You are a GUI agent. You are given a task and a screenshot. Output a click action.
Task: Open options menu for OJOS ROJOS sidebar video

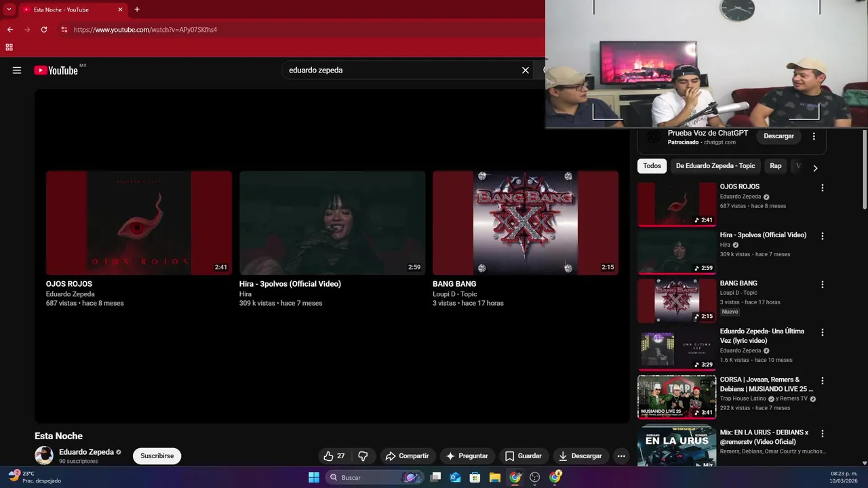823,188
